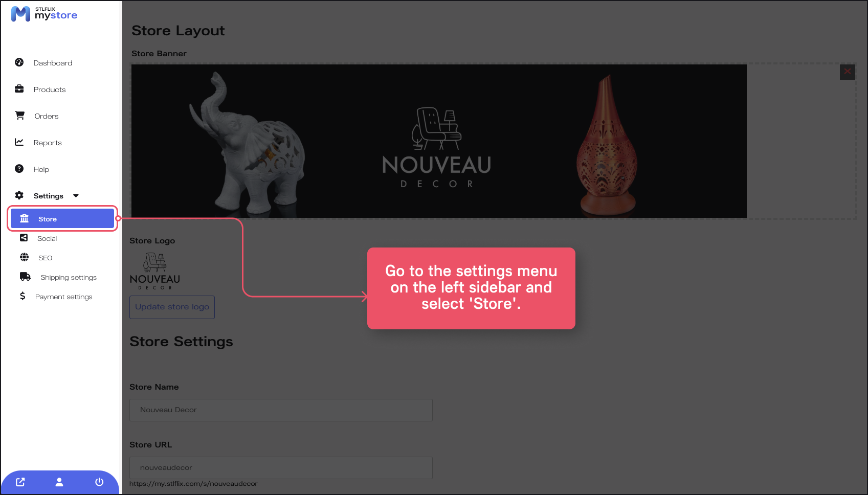Click the Nouveau Decor store banner image
The image size is (868, 495).
[x=439, y=141]
